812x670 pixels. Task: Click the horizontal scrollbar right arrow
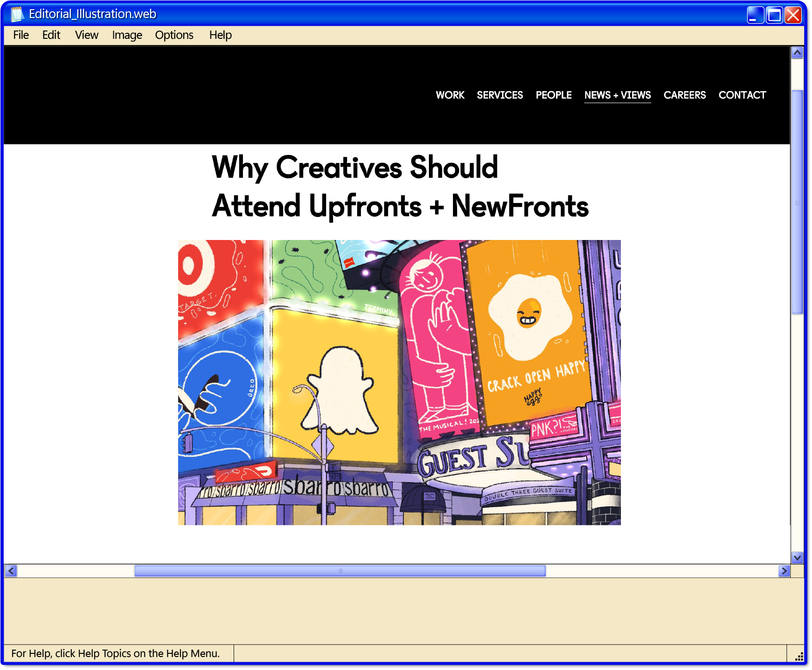point(784,571)
